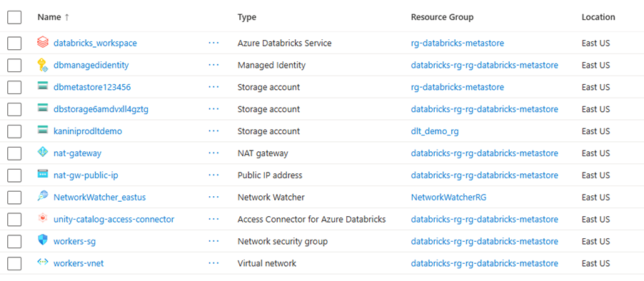Open resource group link in databricks_workspace row
This screenshot has width=644, height=281.
click(x=457, y=43)
